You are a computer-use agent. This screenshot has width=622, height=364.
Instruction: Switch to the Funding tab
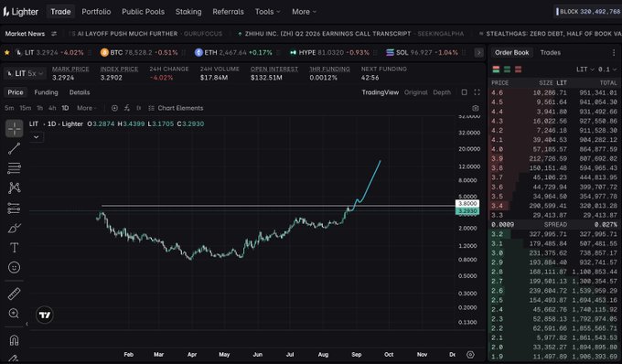coord(46,92)
